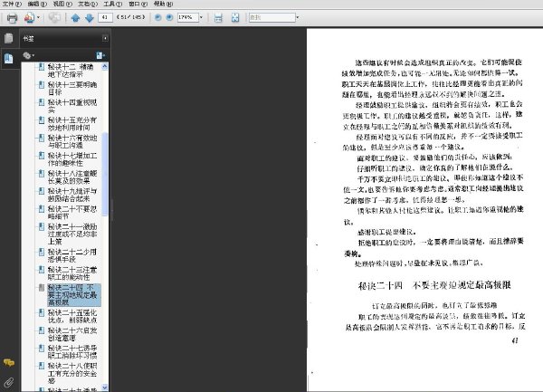
Task: Open the 编辑 menu
Action: [37, 4]
